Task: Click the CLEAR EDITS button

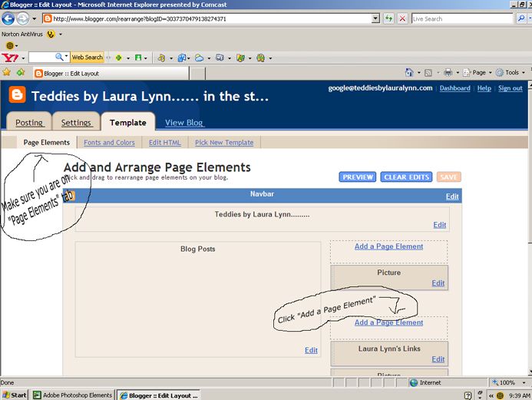Action: click(x=406, y=177)
